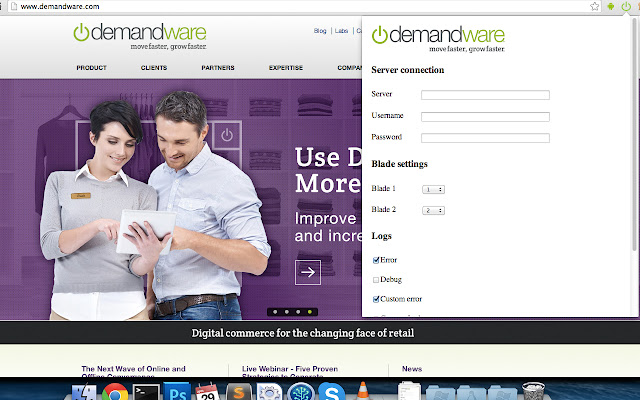Viewport: 640px width, 400px height.
Task: Open the Blade 1 dropdown
Action: [x=433, y=189]
